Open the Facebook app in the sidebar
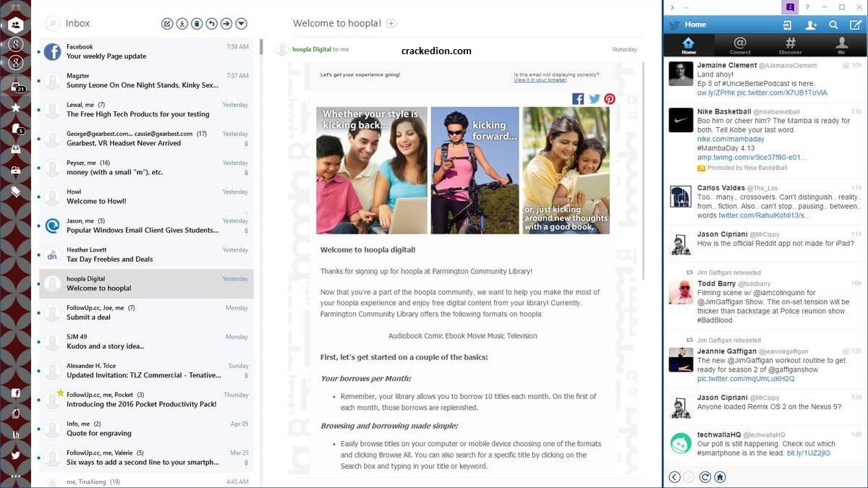The height and width of the screenshot is (488, 868). coord(16,393)
